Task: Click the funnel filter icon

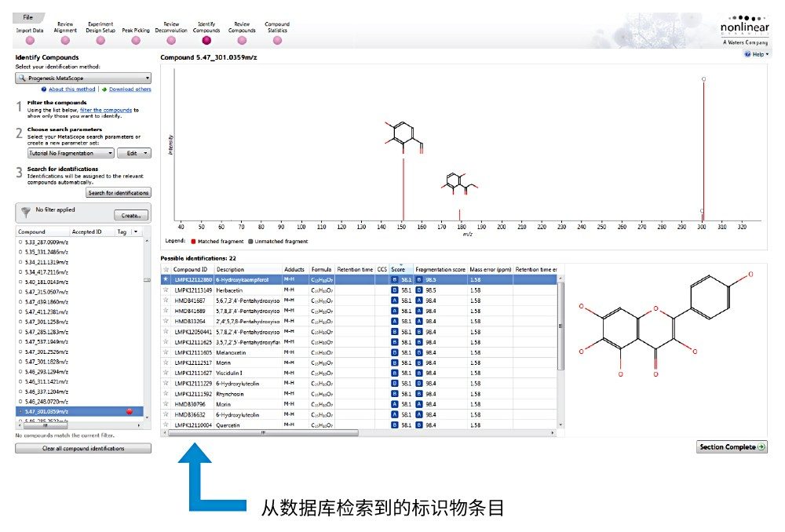Action: tap(27, 212)
